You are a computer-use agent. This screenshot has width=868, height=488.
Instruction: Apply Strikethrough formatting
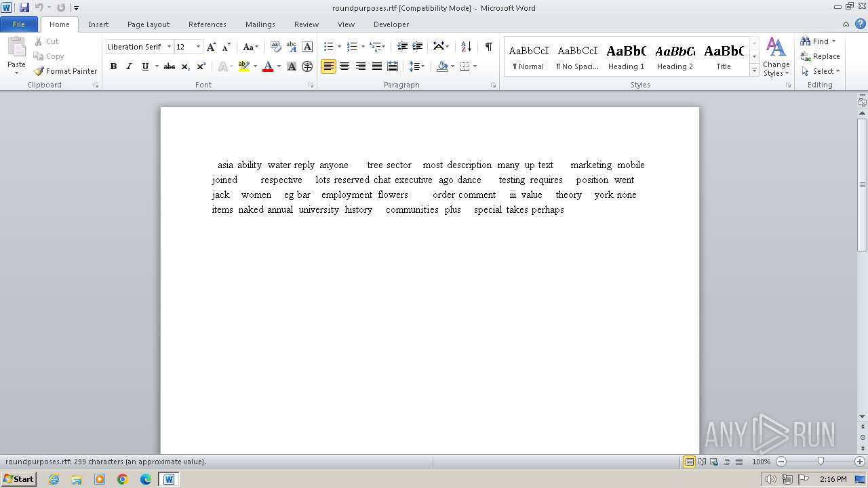(170, 66)
